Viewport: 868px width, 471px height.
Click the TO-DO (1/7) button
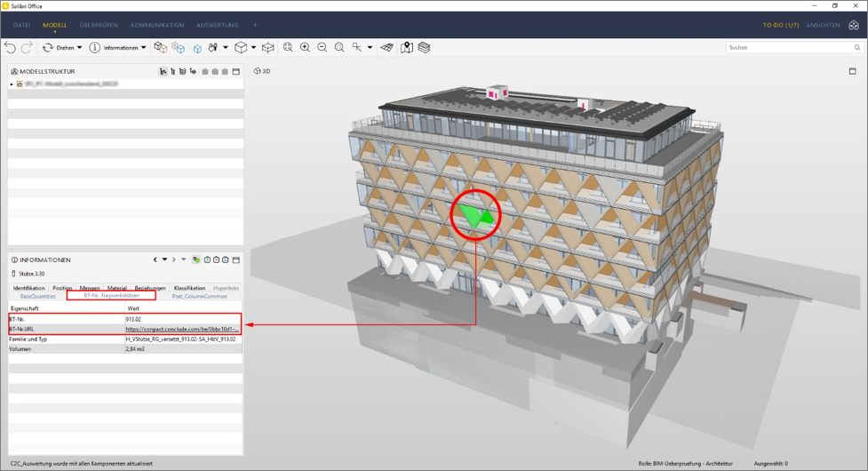(780, 25)
